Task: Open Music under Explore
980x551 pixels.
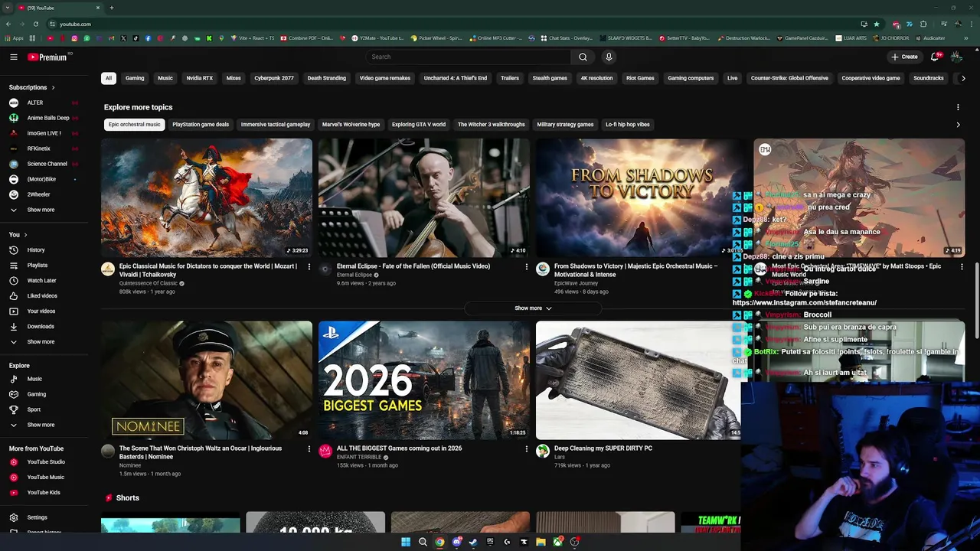Action: tap(34, 379)
